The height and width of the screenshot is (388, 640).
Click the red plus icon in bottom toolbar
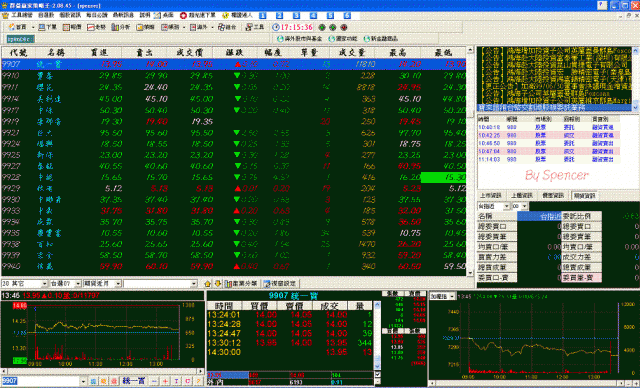[x=165, y=381]
